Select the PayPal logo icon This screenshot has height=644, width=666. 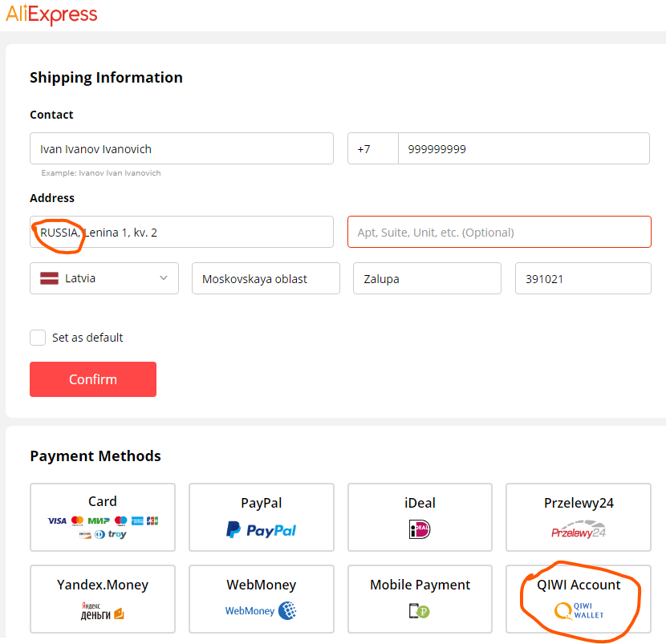[262, 530]
